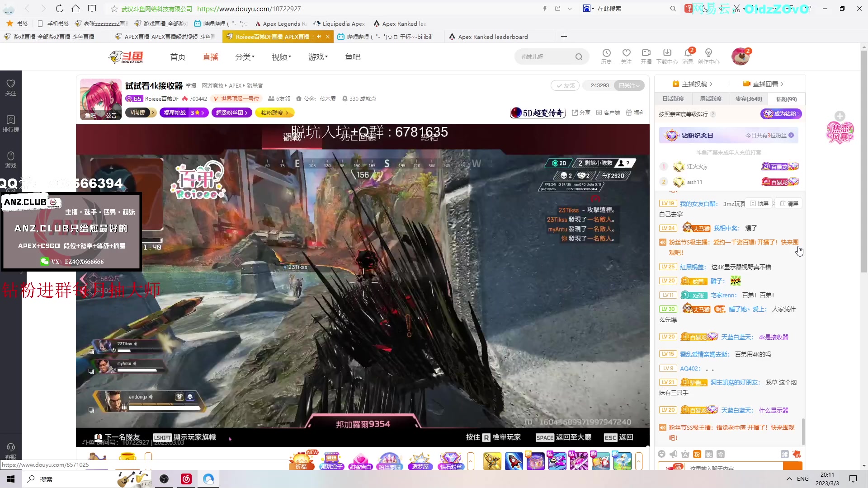Click the NetEase Music taskbar icon
The image size is (868, 488).
186,479
